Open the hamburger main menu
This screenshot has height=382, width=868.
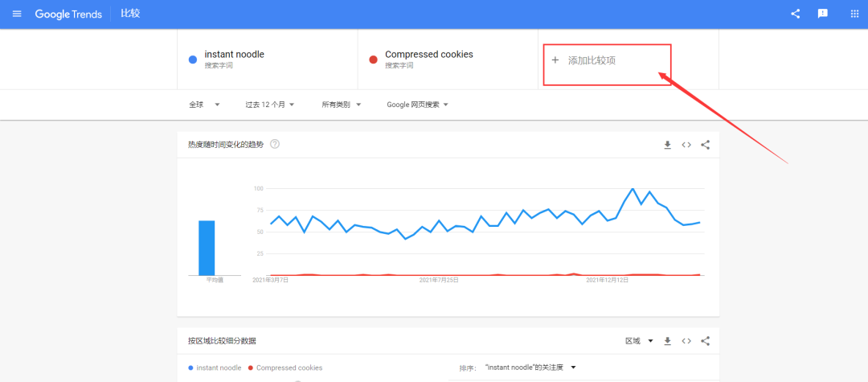[17, 14]
